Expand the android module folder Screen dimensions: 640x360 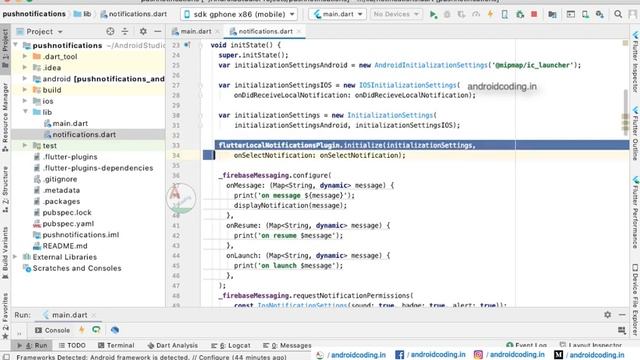point(25,78)
